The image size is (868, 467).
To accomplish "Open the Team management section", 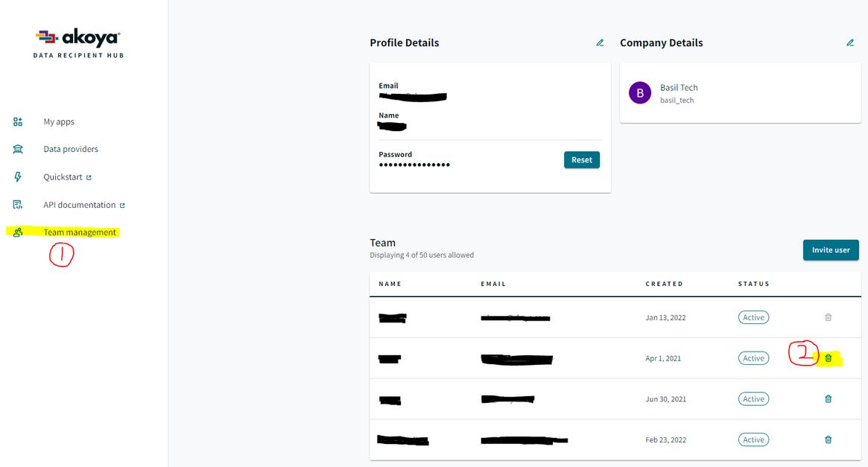I will 80,232.
